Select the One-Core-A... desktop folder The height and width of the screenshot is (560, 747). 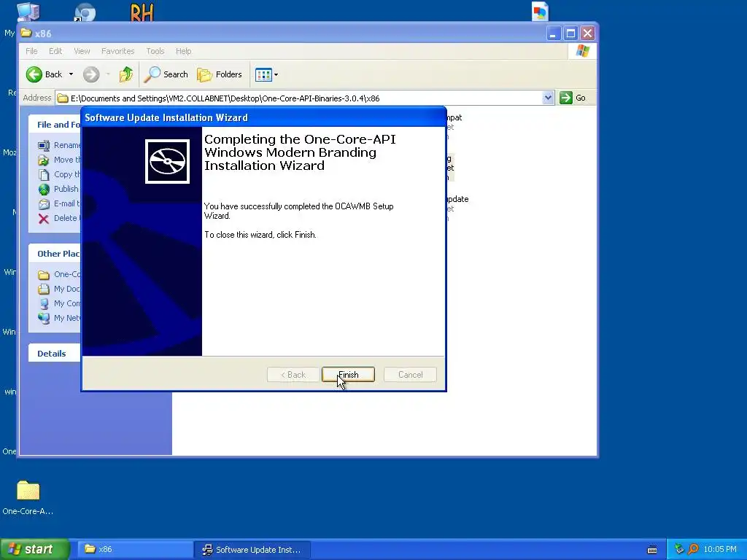coord(28,497)
